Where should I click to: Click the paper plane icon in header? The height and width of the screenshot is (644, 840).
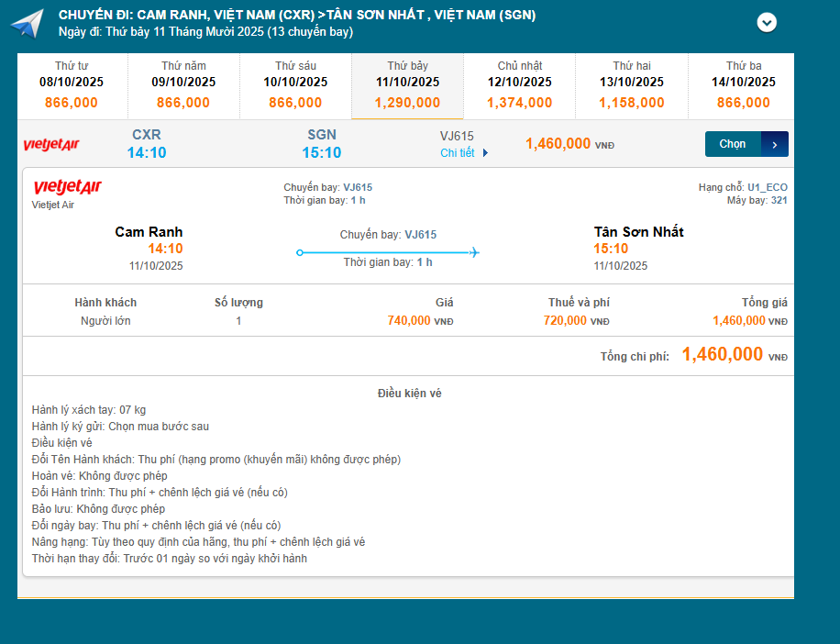pos(28,23)
